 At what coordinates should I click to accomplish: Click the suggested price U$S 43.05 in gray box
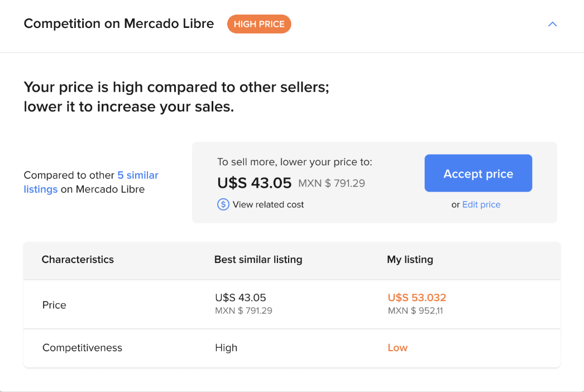[x=255, y=183]
